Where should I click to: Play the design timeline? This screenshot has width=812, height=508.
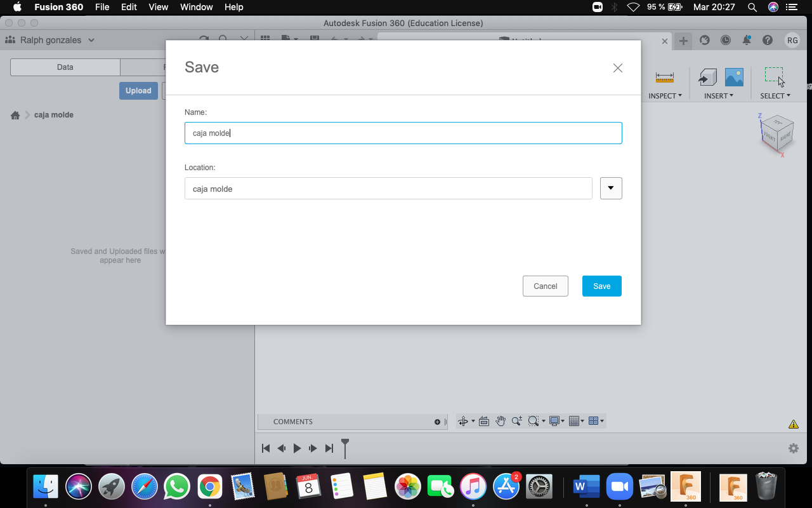pyautogui.click(x=297, y=448)
